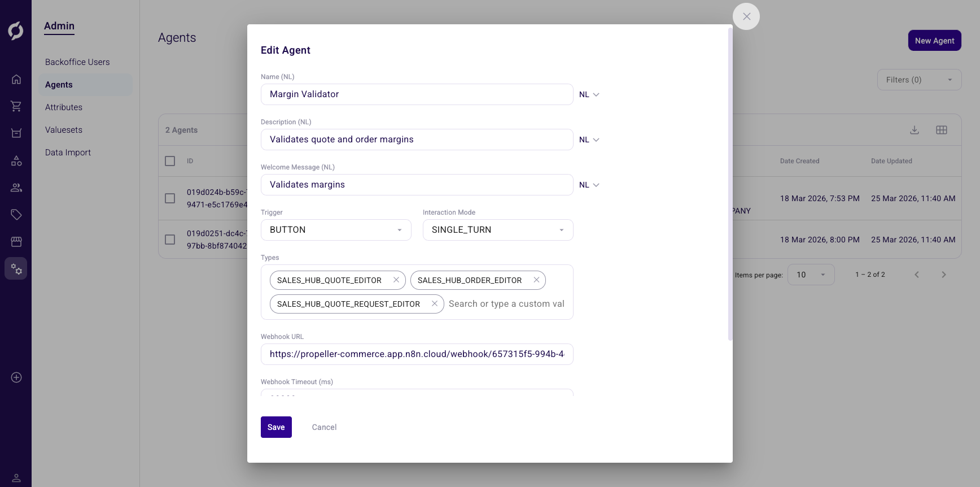Remove SALES_HUB_QUOTE_REQUEST_EDITOR type chip
Screen dimensions: 980x487
coord(435,303)
